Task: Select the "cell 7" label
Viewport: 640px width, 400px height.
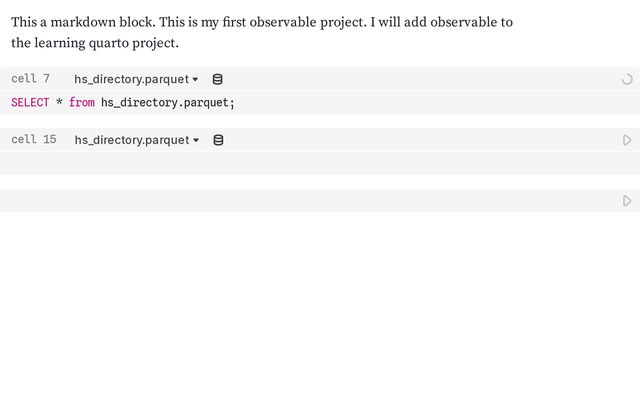Action: click(x=31, y=79)
